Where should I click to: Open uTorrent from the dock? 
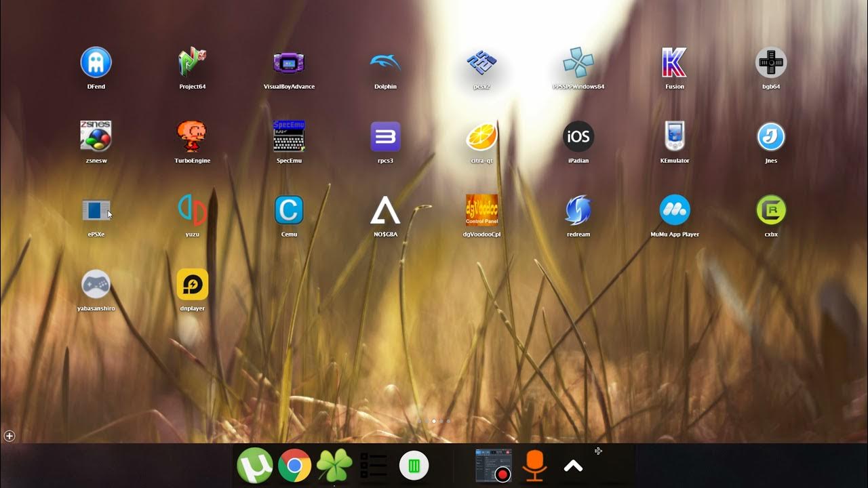254,466
